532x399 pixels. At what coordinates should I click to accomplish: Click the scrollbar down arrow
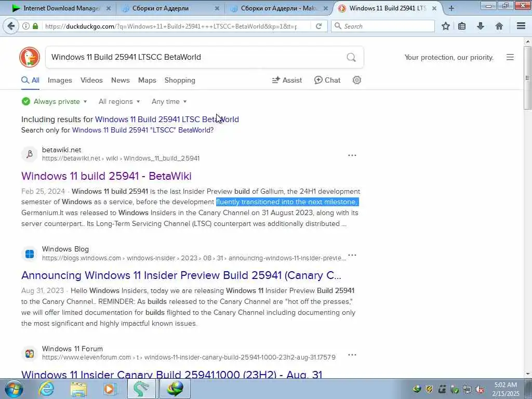pos(528,374)
